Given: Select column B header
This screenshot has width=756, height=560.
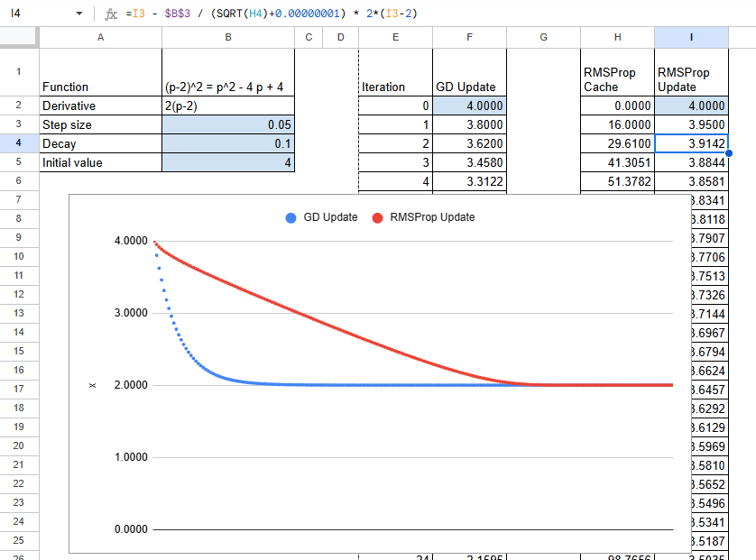Looking at the screenshot, I should click(228, 37).
